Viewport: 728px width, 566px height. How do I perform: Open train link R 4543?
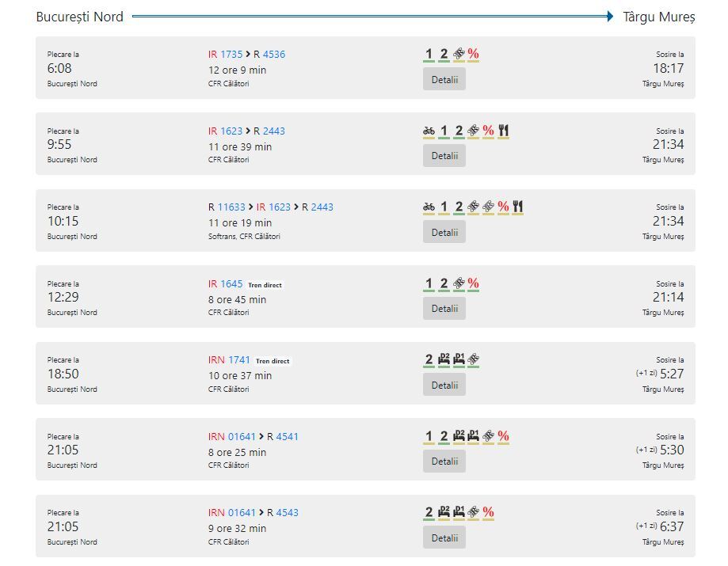(x=282, y=513)
